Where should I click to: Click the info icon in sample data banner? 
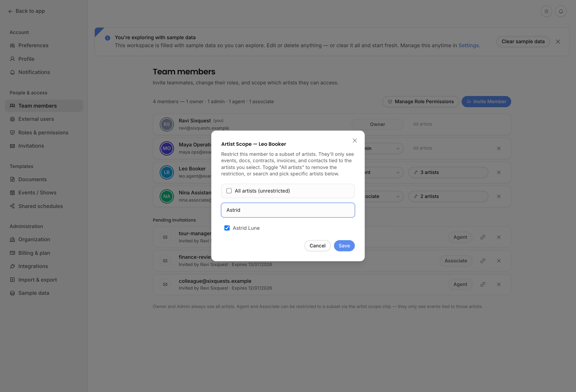tap(107, 38)
